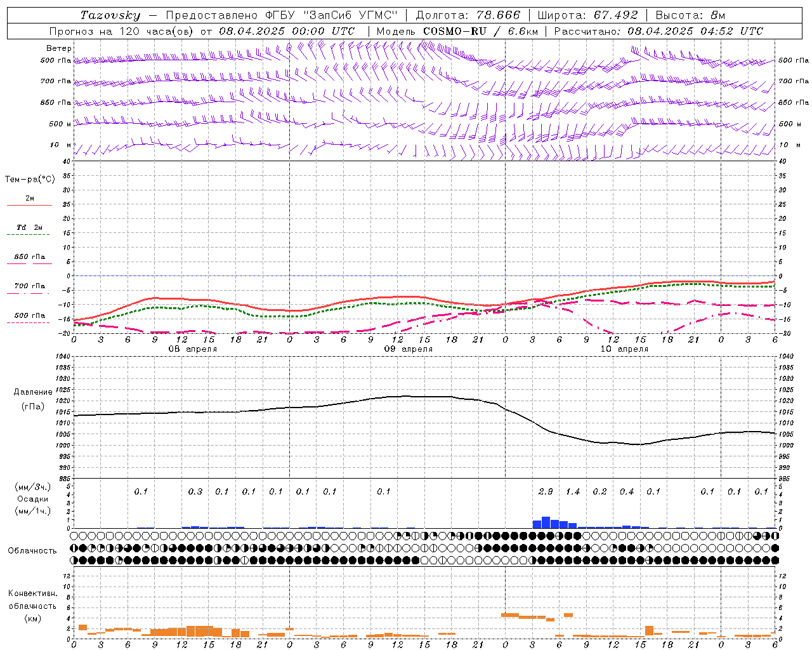
Task: Select the Осадки precipitation label
Action: [32, 499]
